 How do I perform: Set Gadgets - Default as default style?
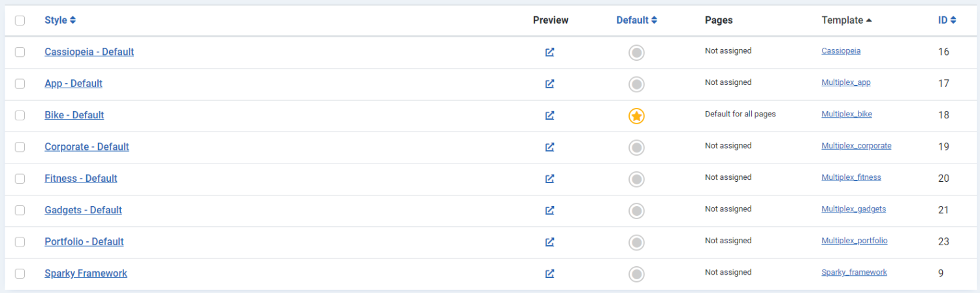(636, 211)
